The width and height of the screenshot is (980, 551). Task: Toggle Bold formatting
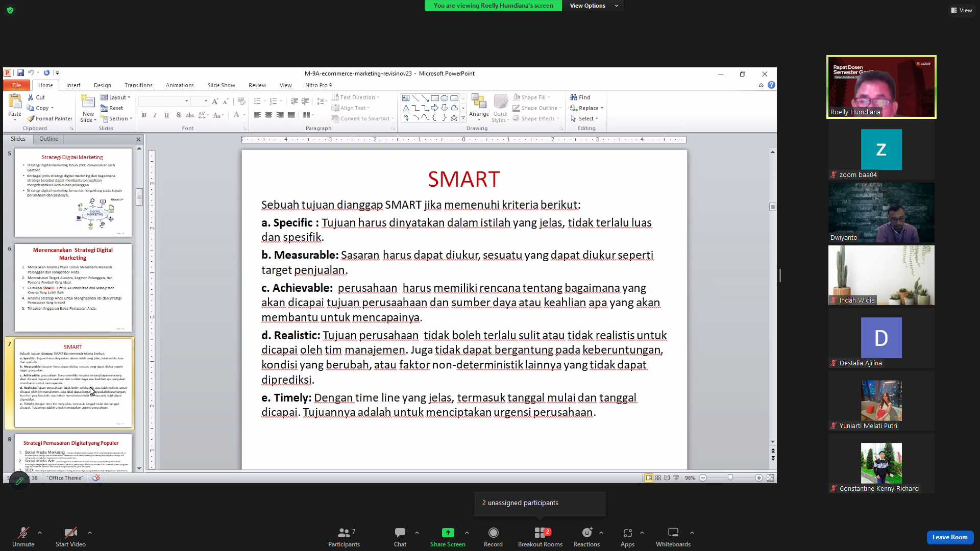tap(144, 115)
